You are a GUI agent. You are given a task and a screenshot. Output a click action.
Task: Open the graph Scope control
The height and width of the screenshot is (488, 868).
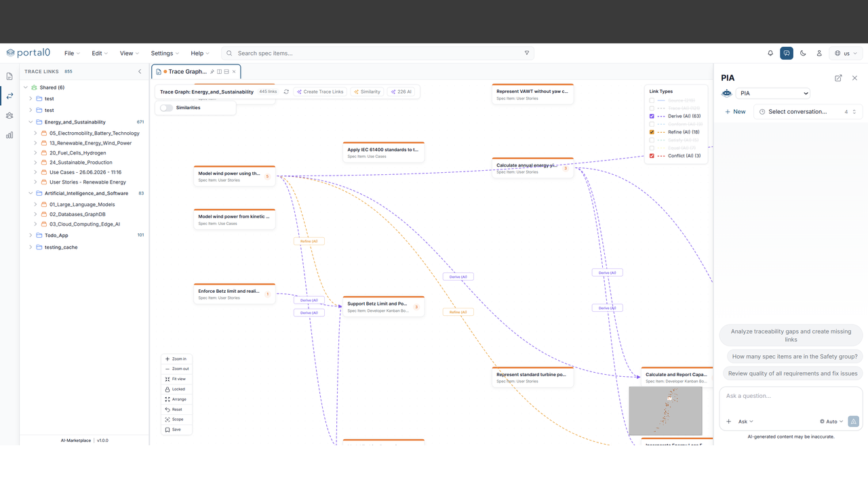point(176,420)
